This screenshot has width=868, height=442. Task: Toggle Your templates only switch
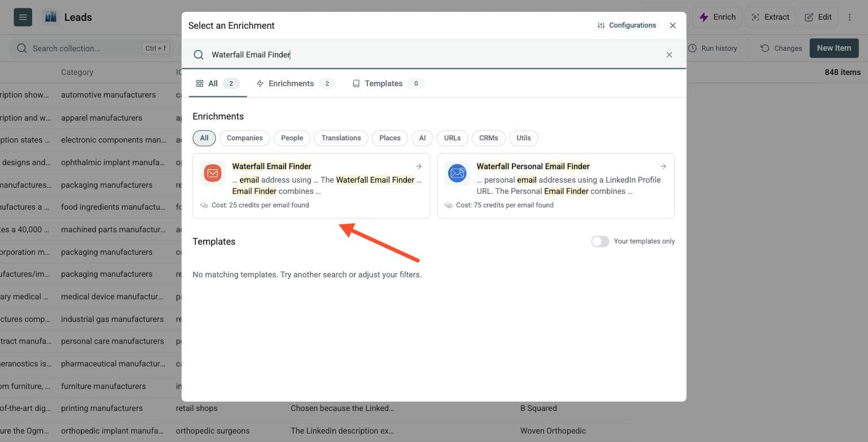600,241
